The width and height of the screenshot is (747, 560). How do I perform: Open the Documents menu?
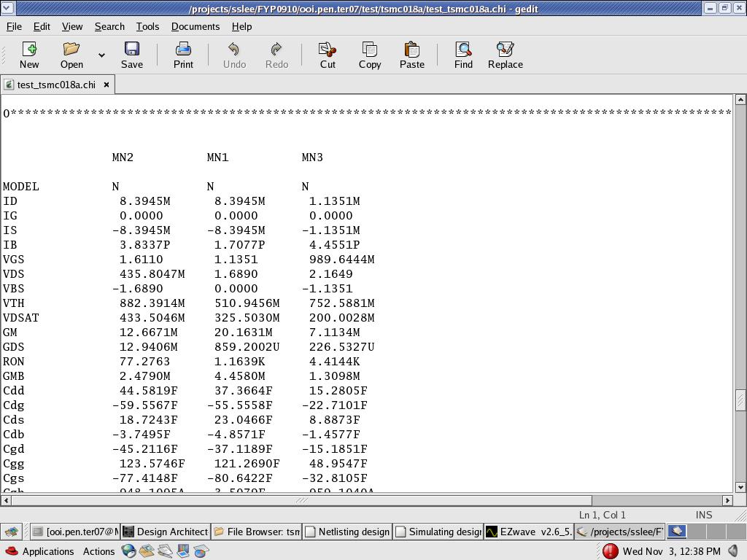(196, 27)
